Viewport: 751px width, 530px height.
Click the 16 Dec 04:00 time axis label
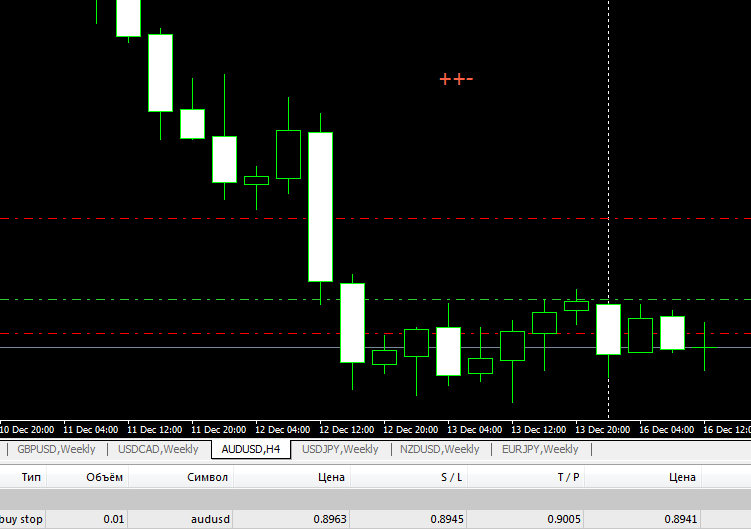(667, 429)
